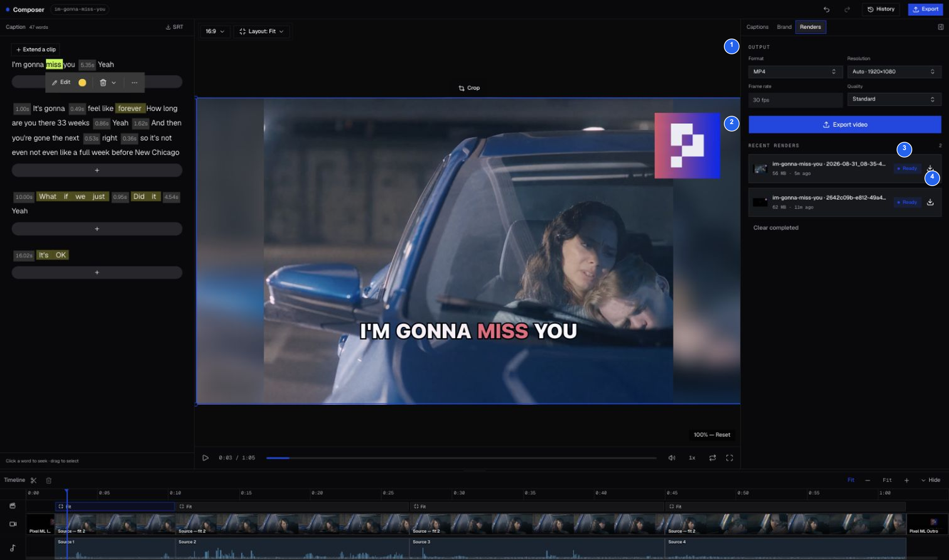Switch to the Brand tab
The width and height of the screenshot is (949, 560).
pyautogui.click(x=784, y=27)
